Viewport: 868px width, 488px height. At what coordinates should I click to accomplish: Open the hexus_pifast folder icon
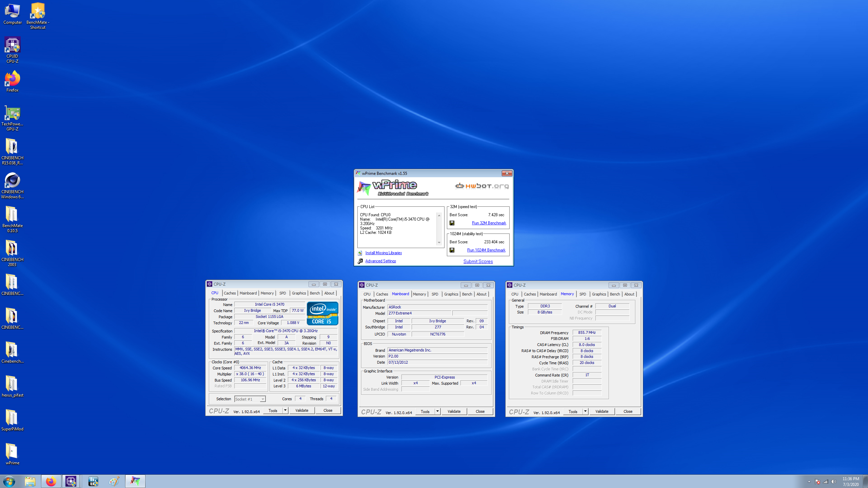13,386
